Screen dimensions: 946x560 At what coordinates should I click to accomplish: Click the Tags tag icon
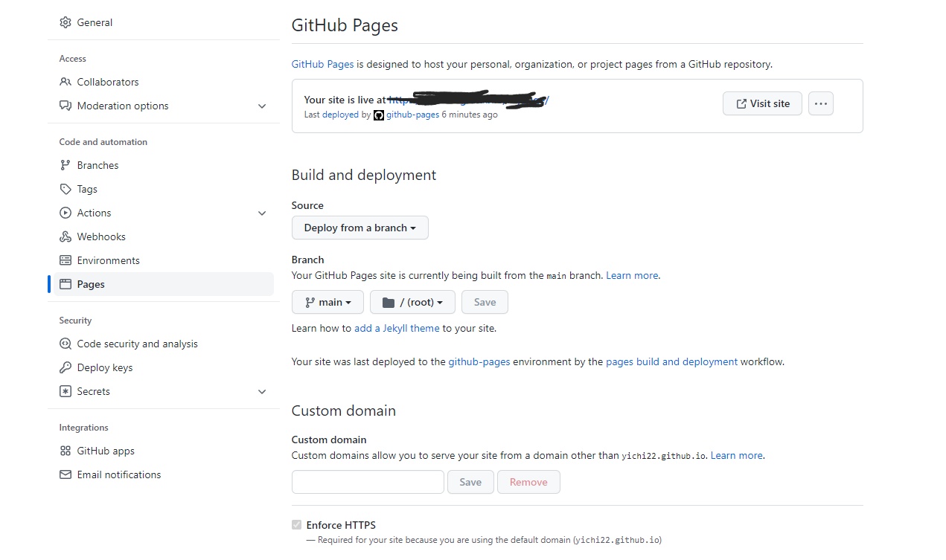[x=65, y=189]
